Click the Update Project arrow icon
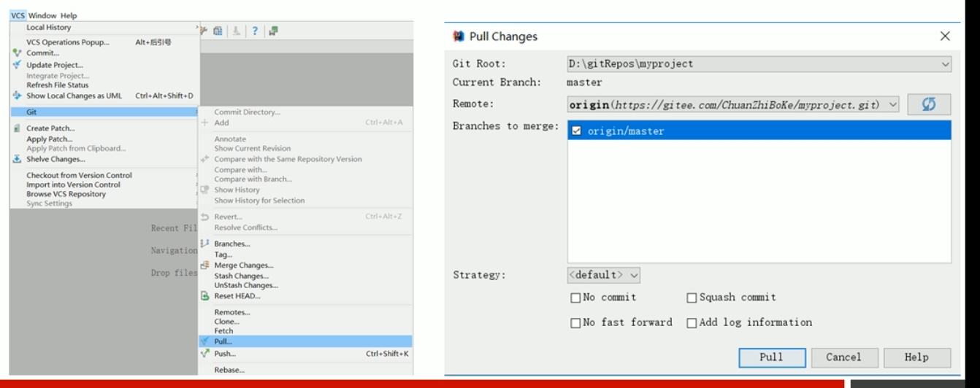 coord(18,65)
